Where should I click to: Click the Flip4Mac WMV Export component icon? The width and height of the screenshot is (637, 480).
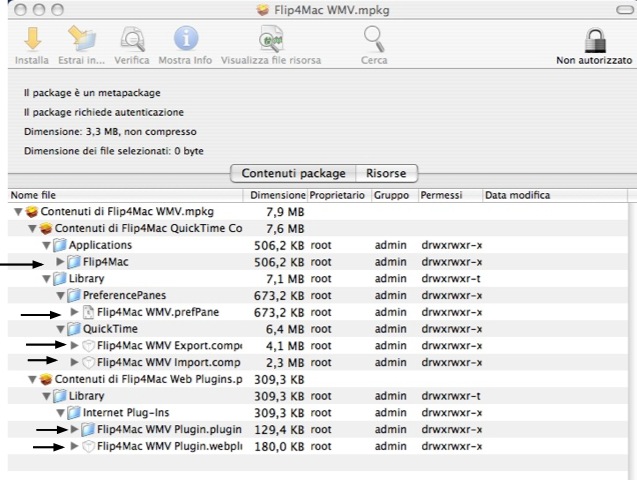click(x=88, y=346)
